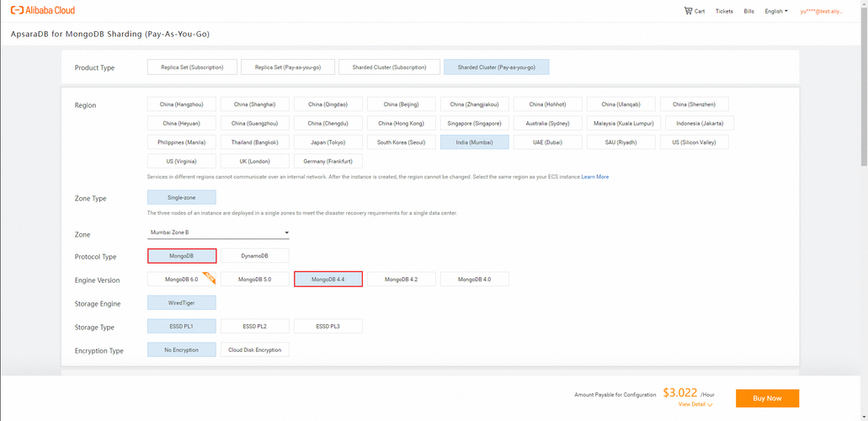Open the Mumbai Zone B dropdown
This screenshot has height=421, width=868.
[x=219, y=232]
